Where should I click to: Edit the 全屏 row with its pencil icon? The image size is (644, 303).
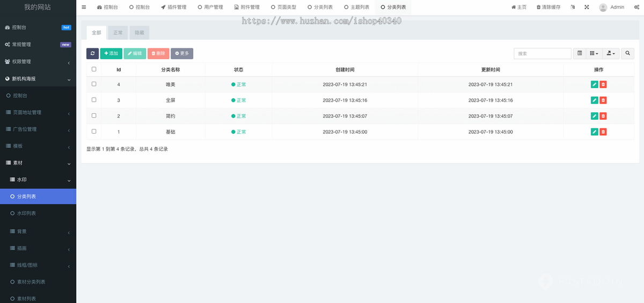point(595,100)
